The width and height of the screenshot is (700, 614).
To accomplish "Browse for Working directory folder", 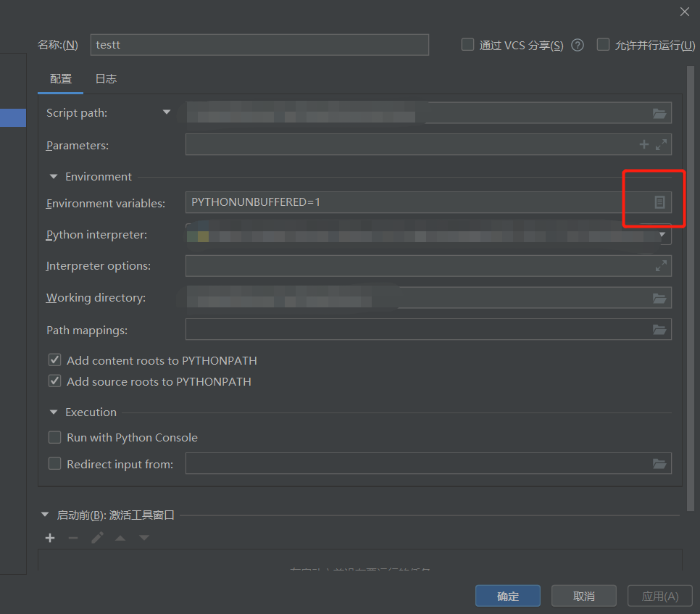I will (x=659, y=297).
